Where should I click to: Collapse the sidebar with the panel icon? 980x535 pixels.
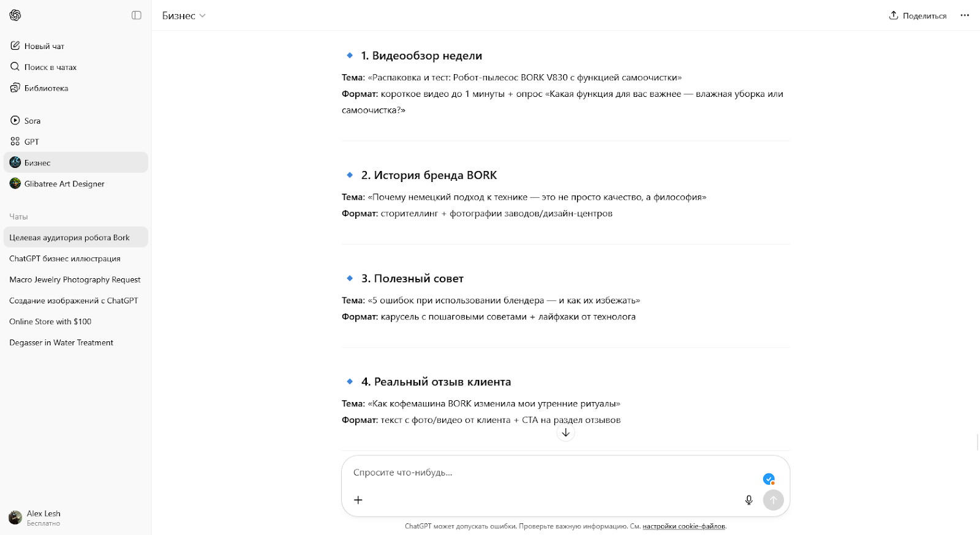point(137,15)
